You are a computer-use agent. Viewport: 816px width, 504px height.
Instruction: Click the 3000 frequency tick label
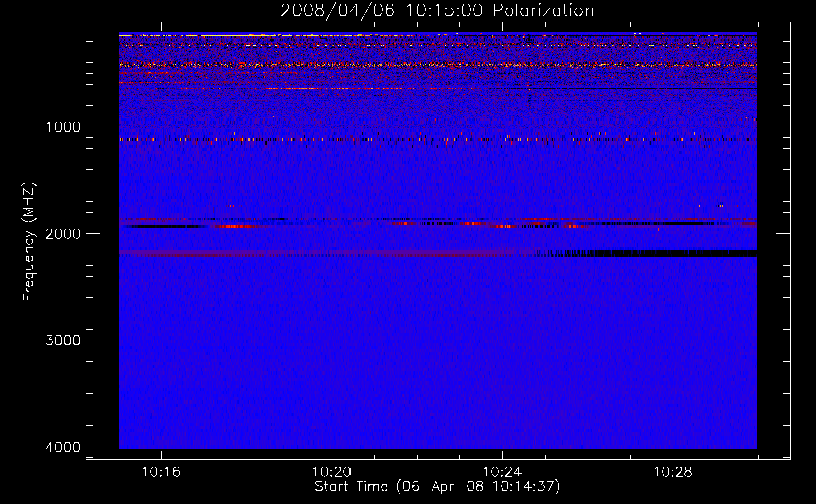(63, 340)
